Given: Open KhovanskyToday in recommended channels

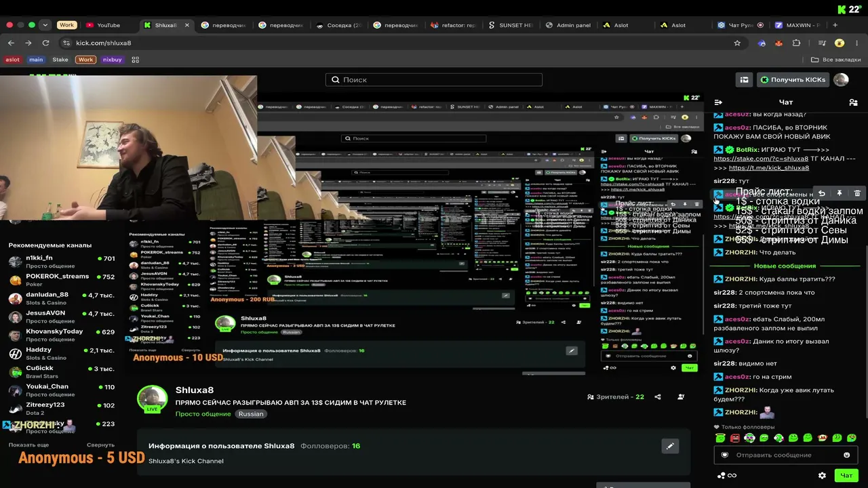Looking at the screenshot, I should (62, 335).
